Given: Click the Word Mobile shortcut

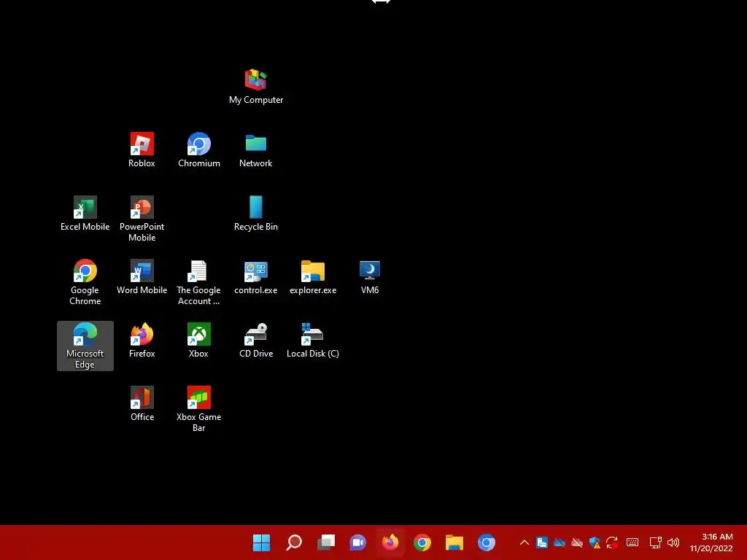Looking at the screenshot, I should pos(142,276).
